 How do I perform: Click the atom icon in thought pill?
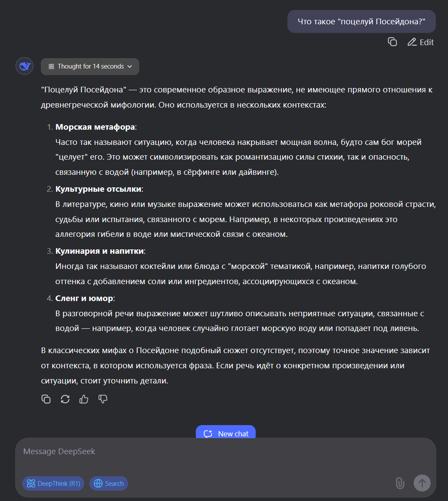(51, 66)
